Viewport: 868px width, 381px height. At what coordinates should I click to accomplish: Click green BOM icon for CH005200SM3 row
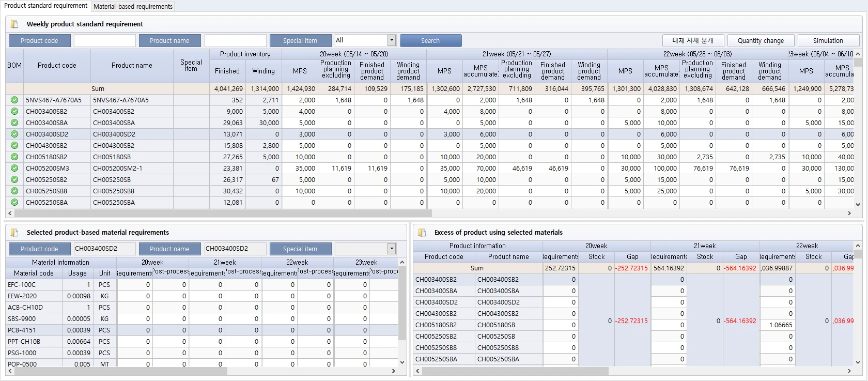(x=14, y=169)
